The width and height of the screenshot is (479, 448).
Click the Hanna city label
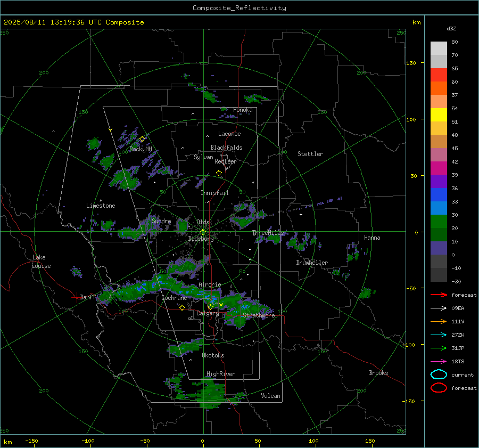point(372,238)
